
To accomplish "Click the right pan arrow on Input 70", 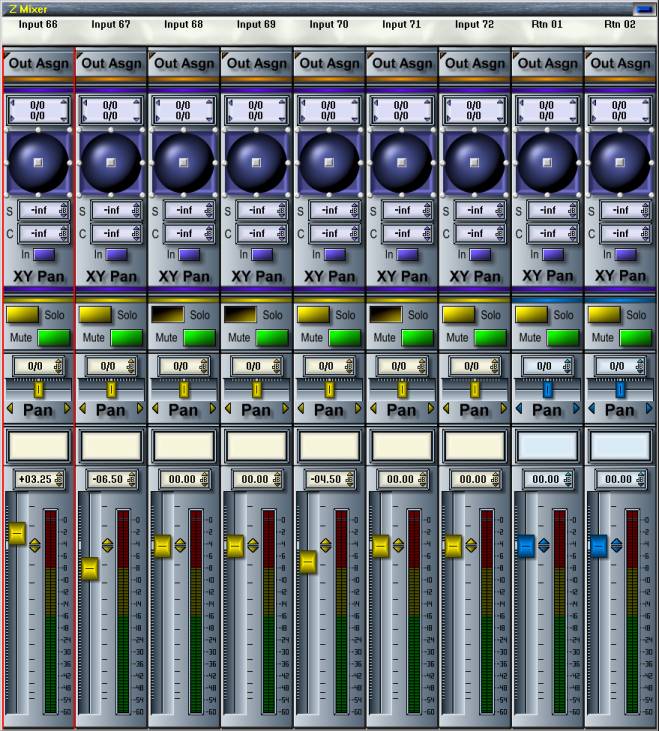I will (x=359, y=409).
